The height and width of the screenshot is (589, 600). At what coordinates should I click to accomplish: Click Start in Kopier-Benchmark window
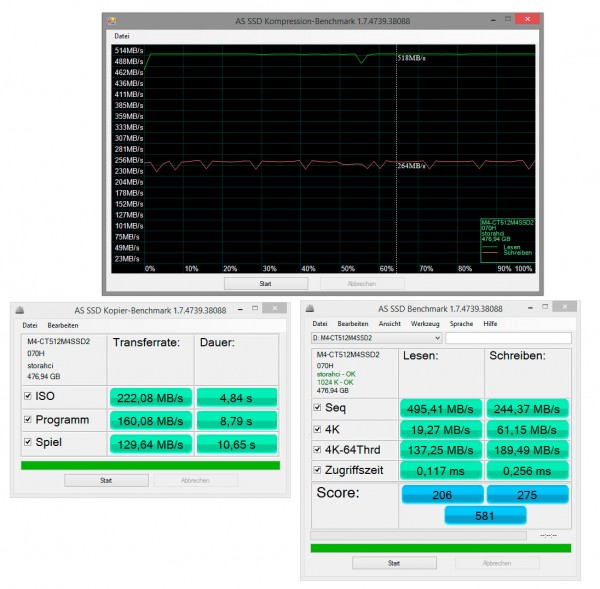[106, 480]
